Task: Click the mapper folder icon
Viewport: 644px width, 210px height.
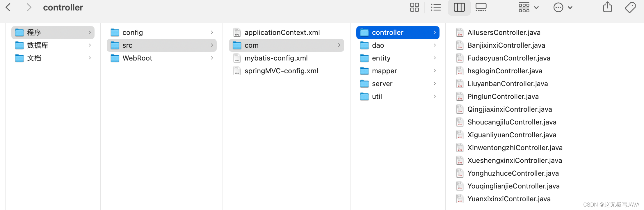Action: [x=364, y=71]
